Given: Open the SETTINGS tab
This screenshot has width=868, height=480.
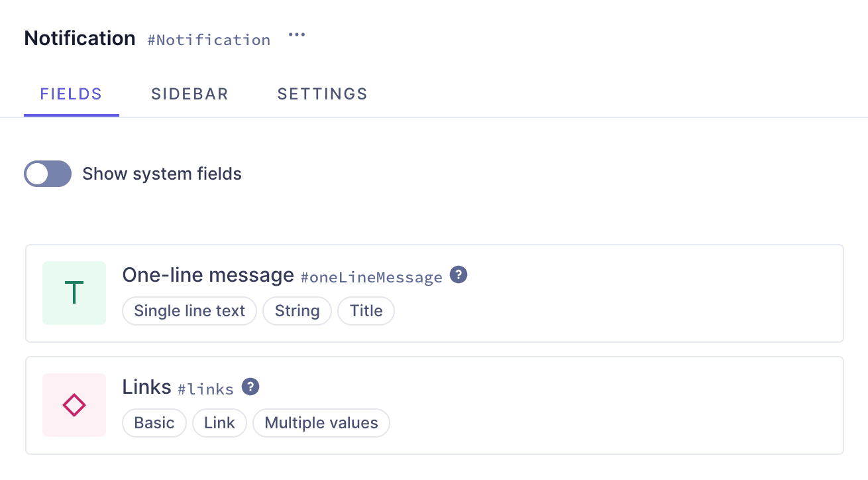Looking at the screenshot, I should coord(322,94).
